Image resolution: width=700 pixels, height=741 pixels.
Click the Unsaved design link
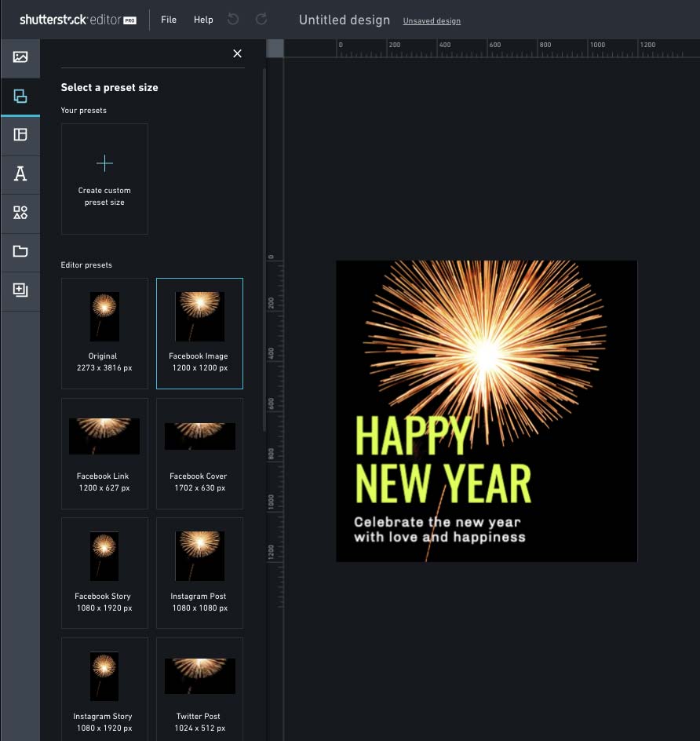point(432,21)
